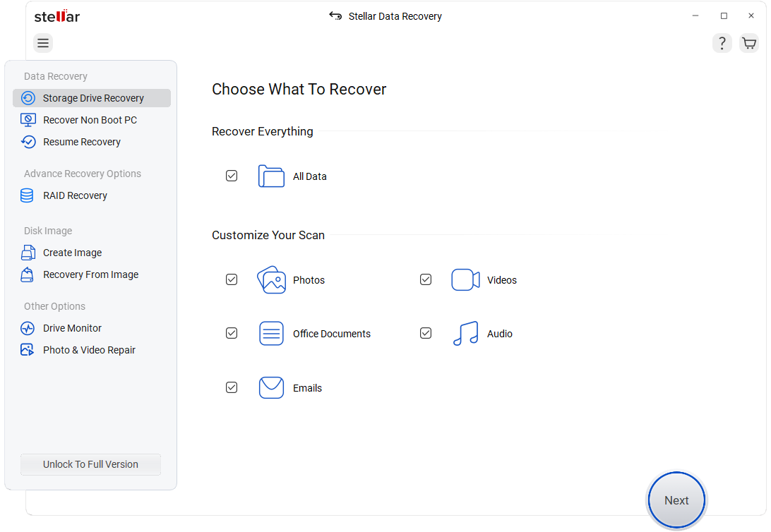The height and width of the screenshot is (532, 771).
Task: Toggle the Photos checkbox
Action: [232, 279]
